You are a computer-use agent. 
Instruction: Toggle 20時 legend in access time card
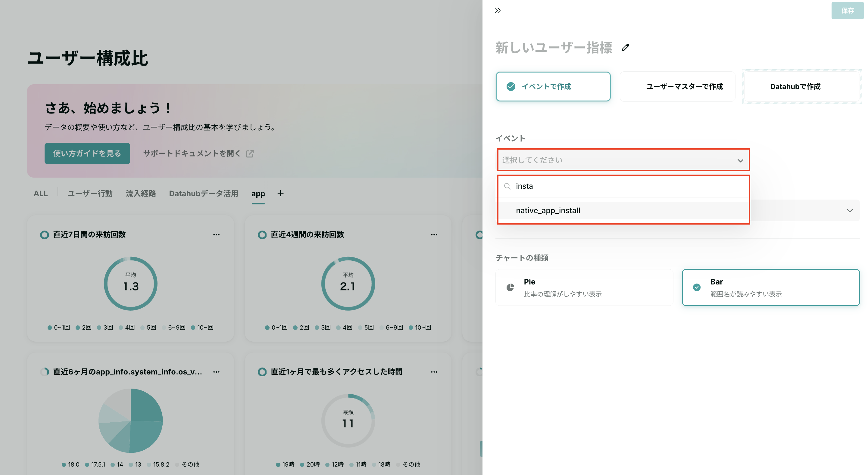coord(310,464)
